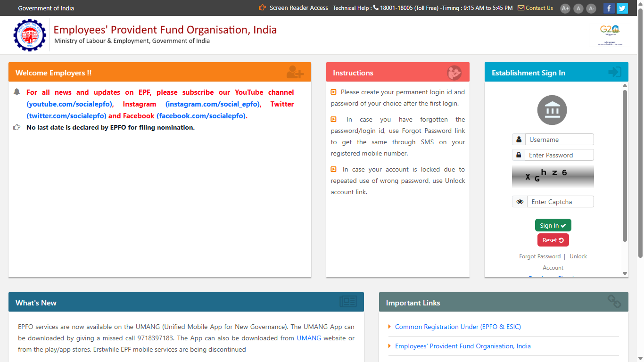
Task: Click the green Sign In button
Action: point(553,225)
